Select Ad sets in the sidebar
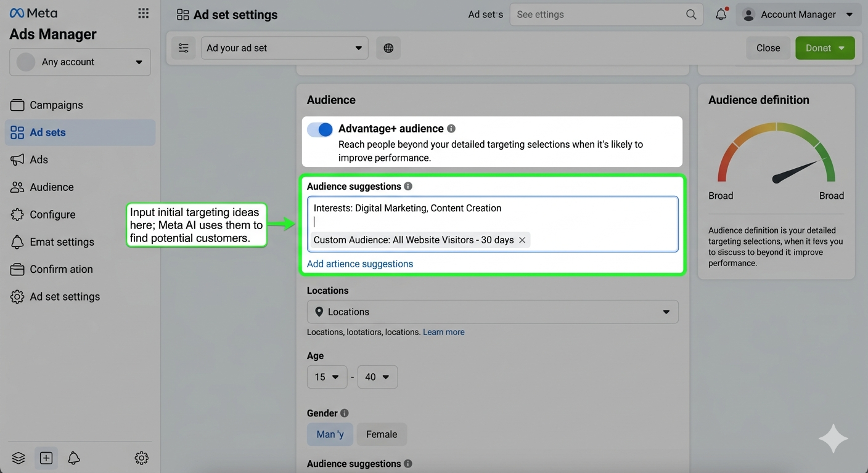This screenshot has width=868, height=473. coord(80,132)
